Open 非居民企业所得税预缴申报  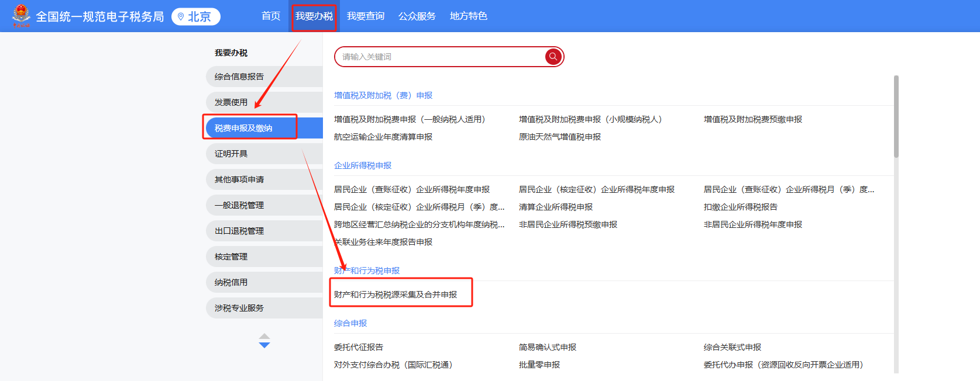tap(568, 224)
